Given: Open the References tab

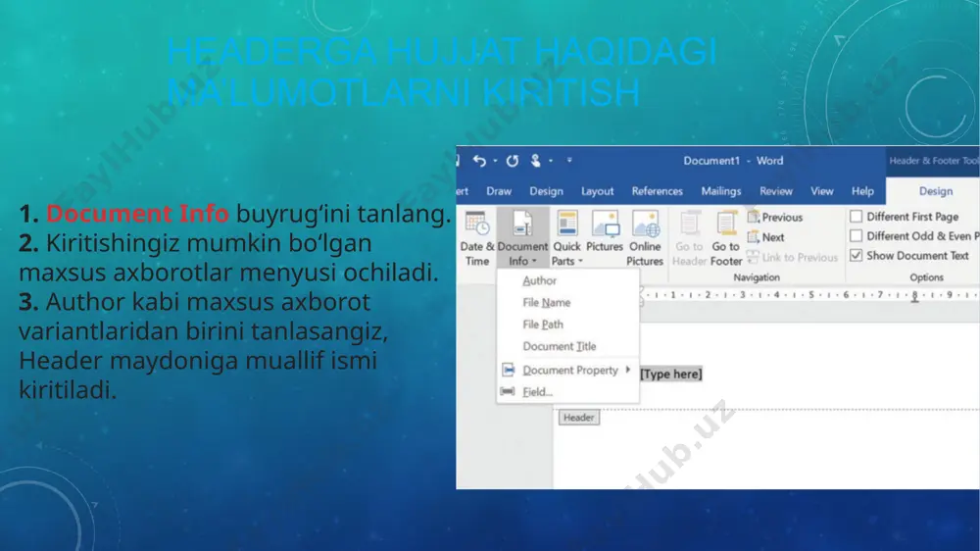Looking at the screenshot, I should 657,191.
